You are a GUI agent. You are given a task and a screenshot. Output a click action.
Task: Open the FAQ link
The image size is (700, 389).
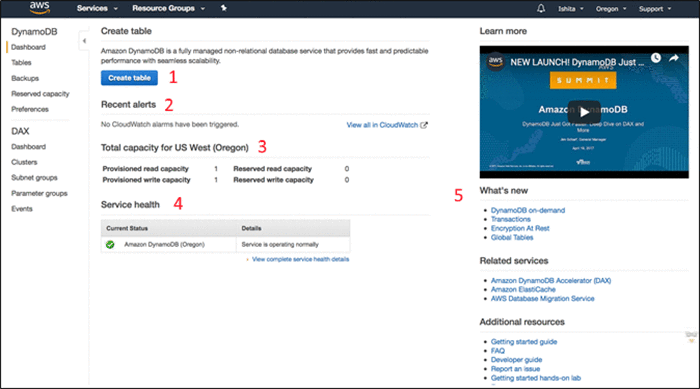point(498,351)
